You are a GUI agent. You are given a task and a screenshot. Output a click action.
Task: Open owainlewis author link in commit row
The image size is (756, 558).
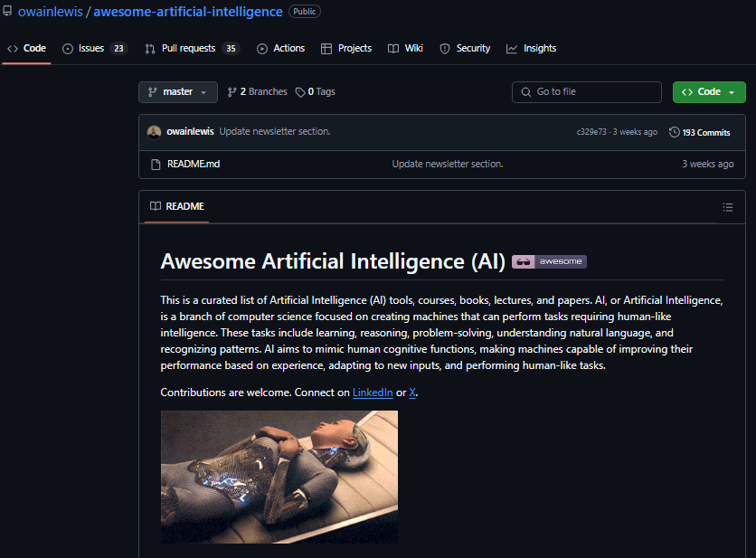(x=190, y=131)
